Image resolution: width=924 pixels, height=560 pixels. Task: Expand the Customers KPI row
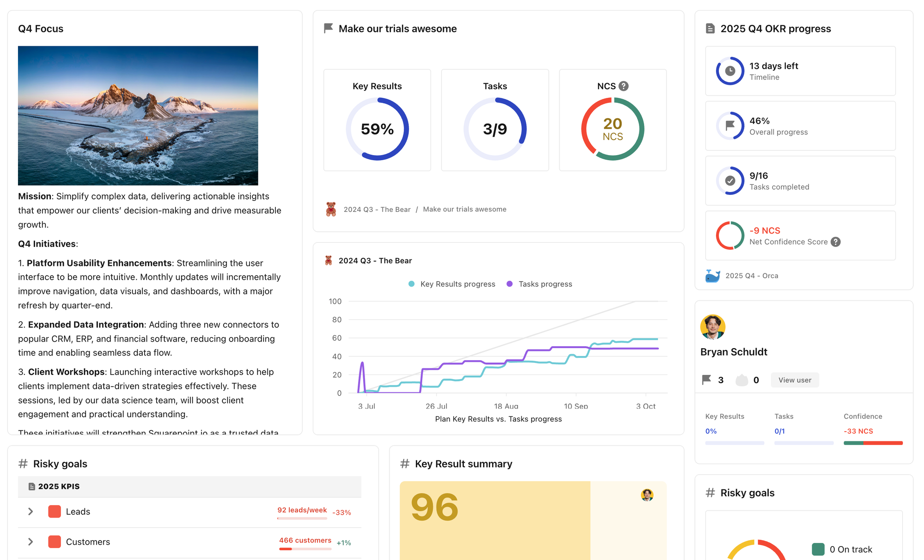[30, 542]
